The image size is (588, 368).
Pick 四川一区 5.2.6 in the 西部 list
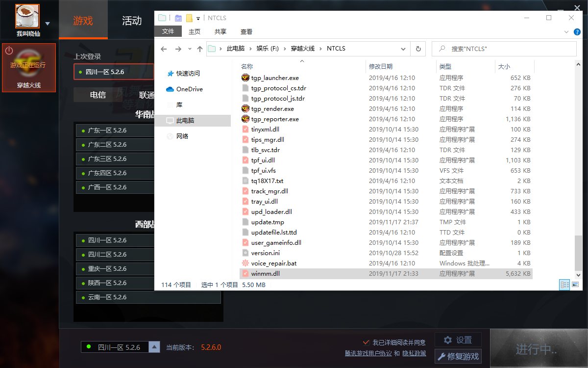[x=116, y=240]
